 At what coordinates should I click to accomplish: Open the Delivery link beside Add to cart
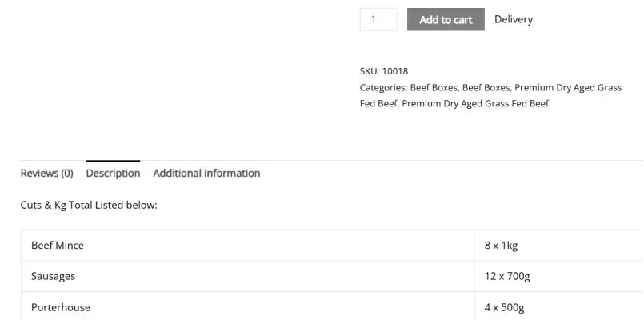pos(514,19)
